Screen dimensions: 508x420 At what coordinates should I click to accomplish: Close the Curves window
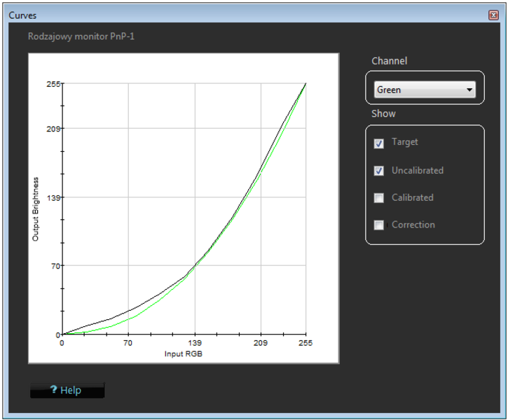pyautogui.click(x=493, y=15)
